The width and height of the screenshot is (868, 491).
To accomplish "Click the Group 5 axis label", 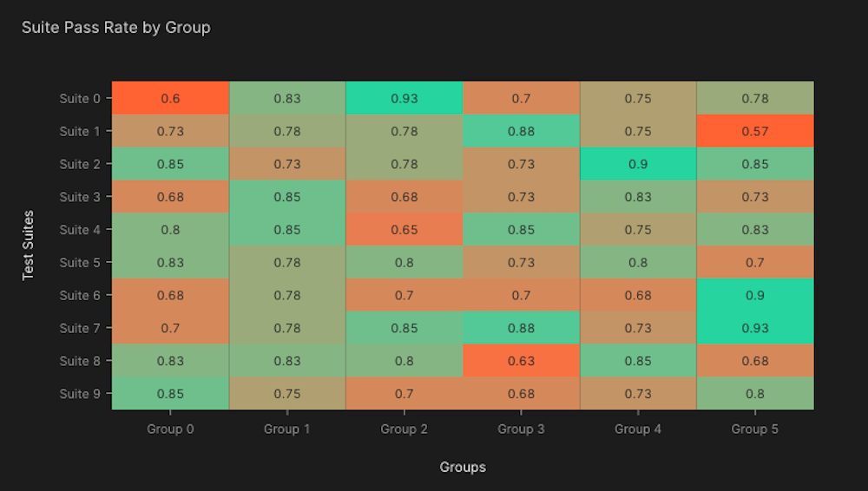I will pos(755,429).
